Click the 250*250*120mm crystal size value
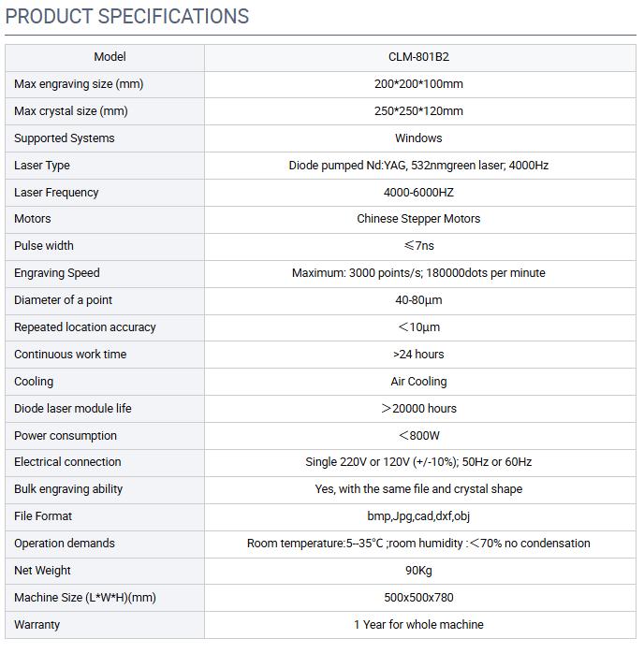The width and height of the screenshot is (644, 653). (418, 111)
